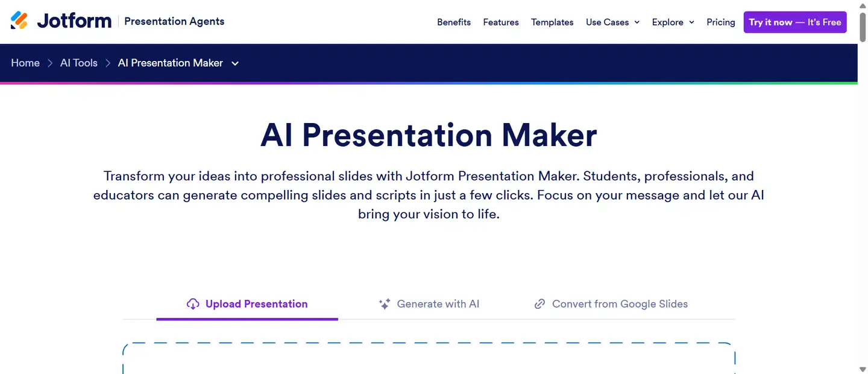The height and width of the screenshot is (374, 868).
Task: Click the Jotform logo icon
Action: point(19,21)
